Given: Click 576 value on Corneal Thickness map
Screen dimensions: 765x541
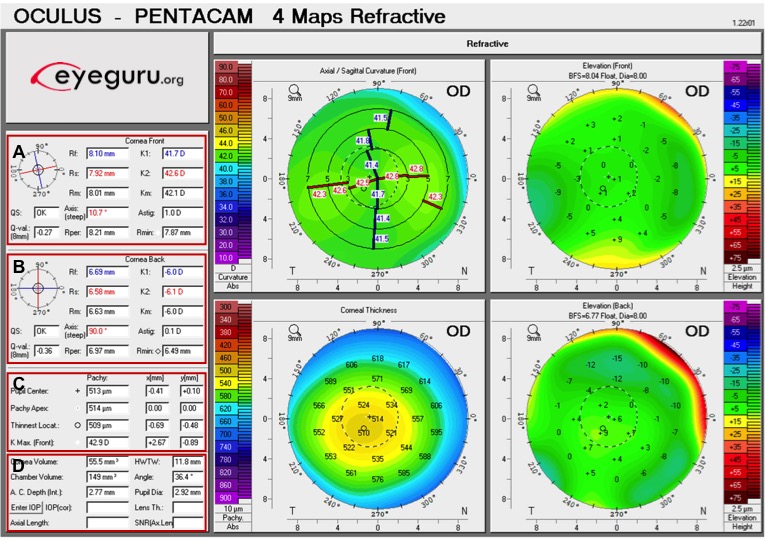Looking at the screenshot, I should pyautogui.click(x=377, y=480).
